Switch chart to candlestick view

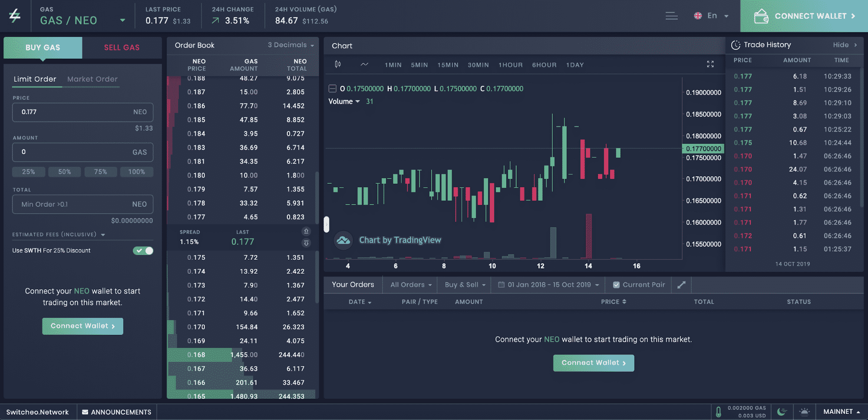click(x=337, y=64)
